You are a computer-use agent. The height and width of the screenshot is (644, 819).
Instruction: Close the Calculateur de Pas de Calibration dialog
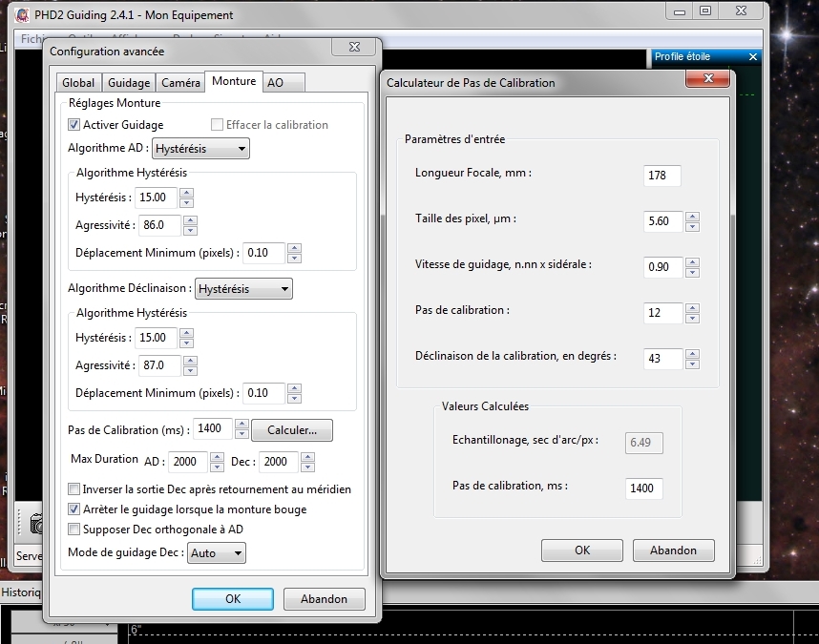[x=707, y=78]
